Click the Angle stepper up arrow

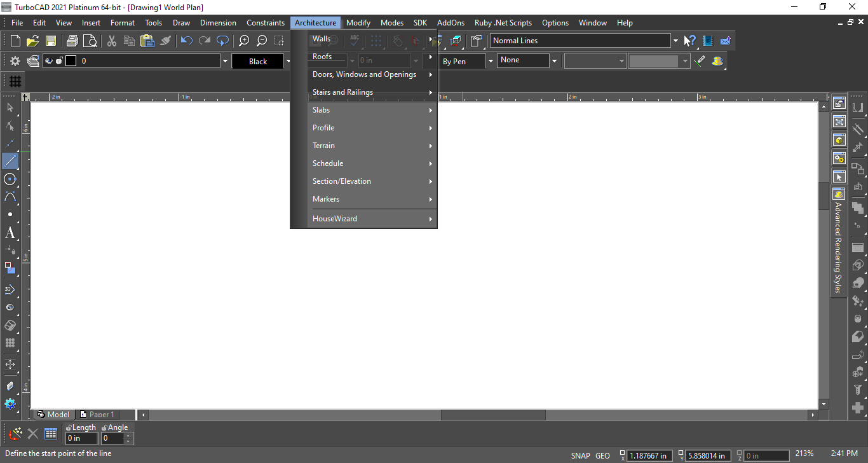[x=129, y=436]
